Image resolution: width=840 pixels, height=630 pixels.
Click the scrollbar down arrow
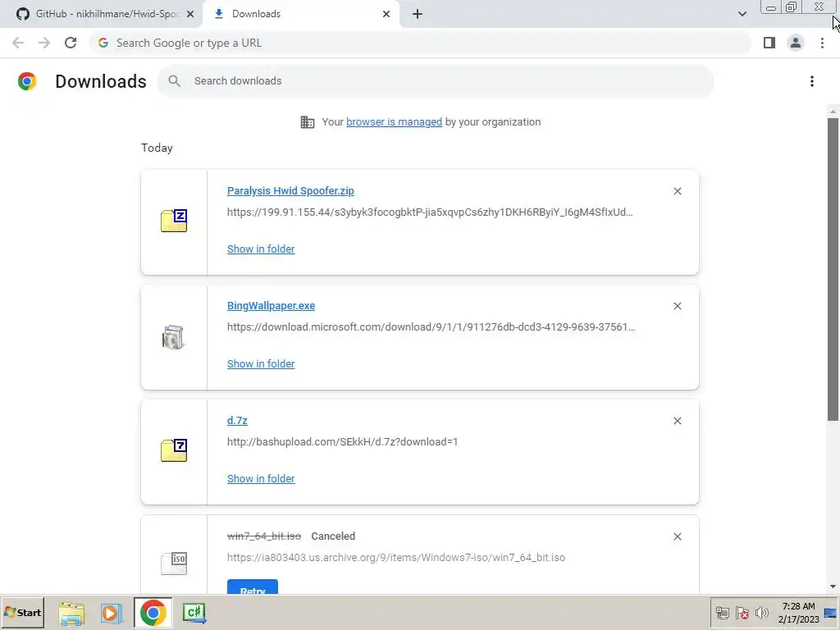tap(833, 587)
